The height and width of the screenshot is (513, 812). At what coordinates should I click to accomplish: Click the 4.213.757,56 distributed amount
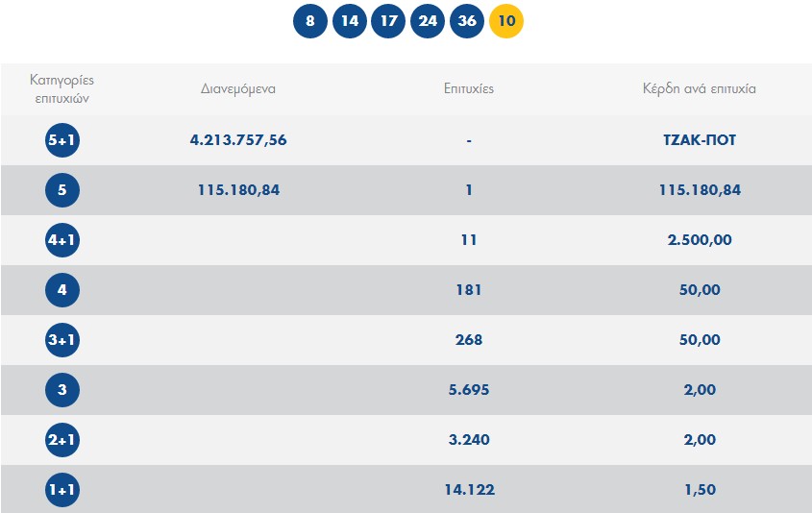[x=238, y=140]
